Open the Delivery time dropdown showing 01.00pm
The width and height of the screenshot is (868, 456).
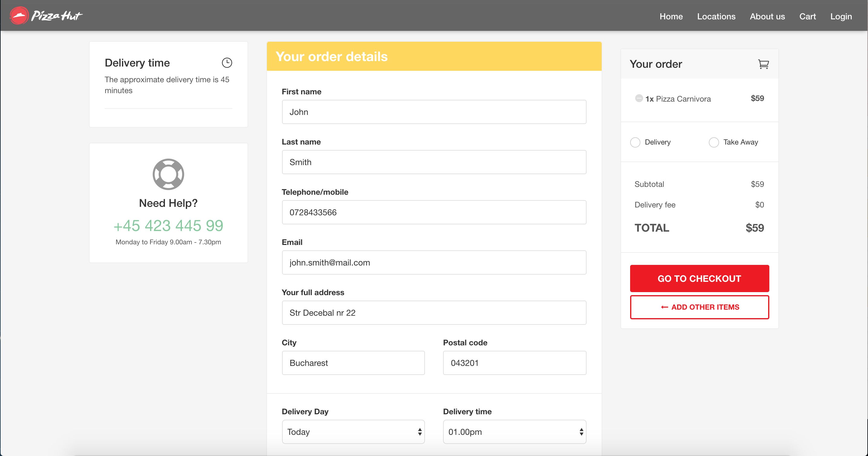click(514, 432)
